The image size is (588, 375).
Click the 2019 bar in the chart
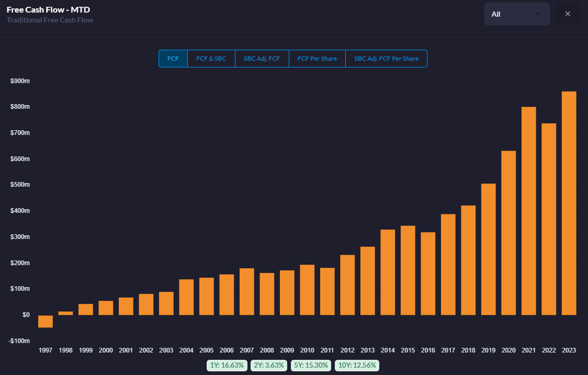tap(488, 249)
